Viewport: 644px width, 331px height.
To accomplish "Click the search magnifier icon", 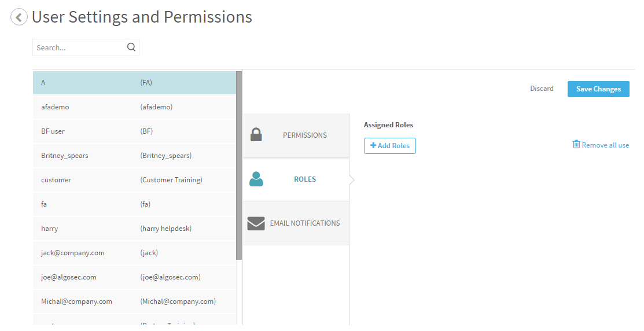I will [131, 47].
